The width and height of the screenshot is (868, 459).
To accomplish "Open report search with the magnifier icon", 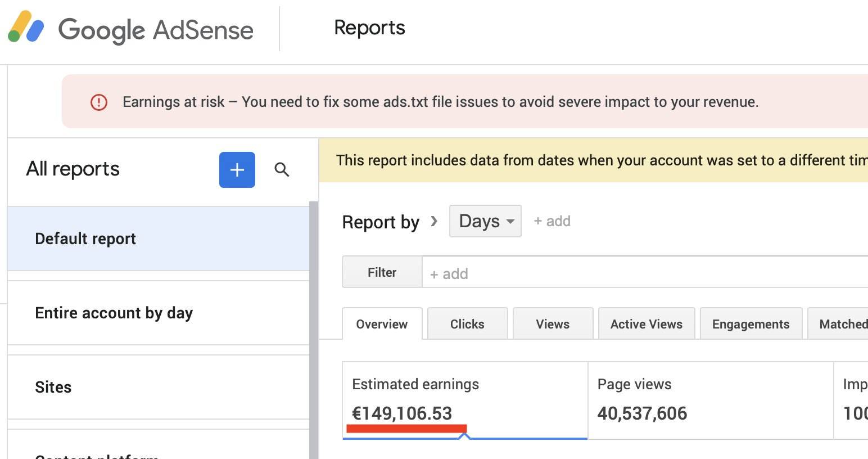I will click(x=282, y=169).
